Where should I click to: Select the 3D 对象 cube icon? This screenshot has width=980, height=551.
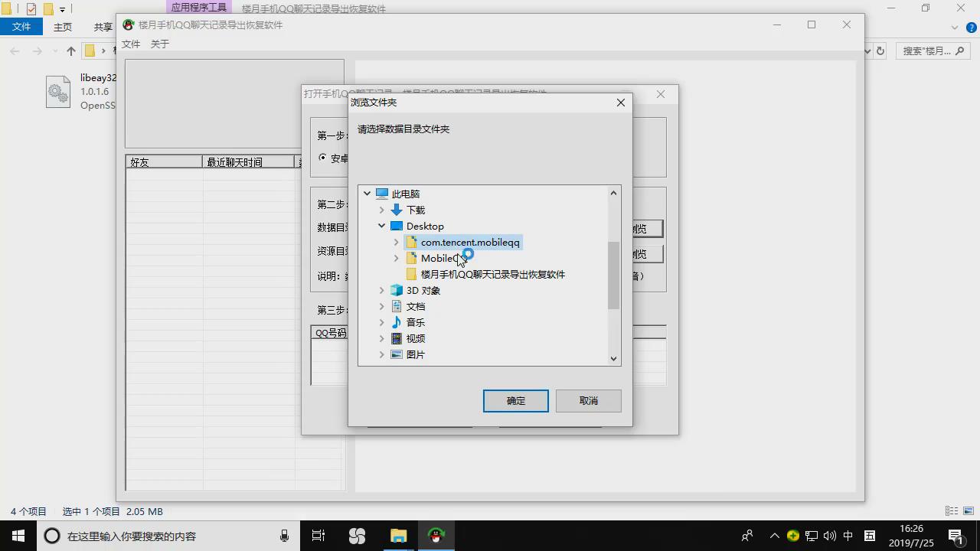coord(397,290)
